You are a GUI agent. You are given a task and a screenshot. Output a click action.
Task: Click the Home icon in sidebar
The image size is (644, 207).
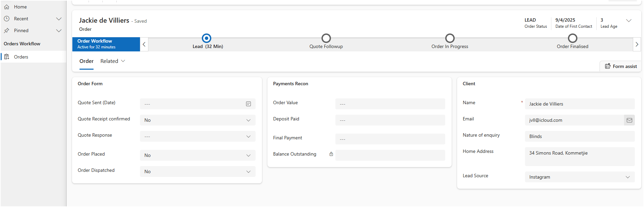tap(6, 7)
